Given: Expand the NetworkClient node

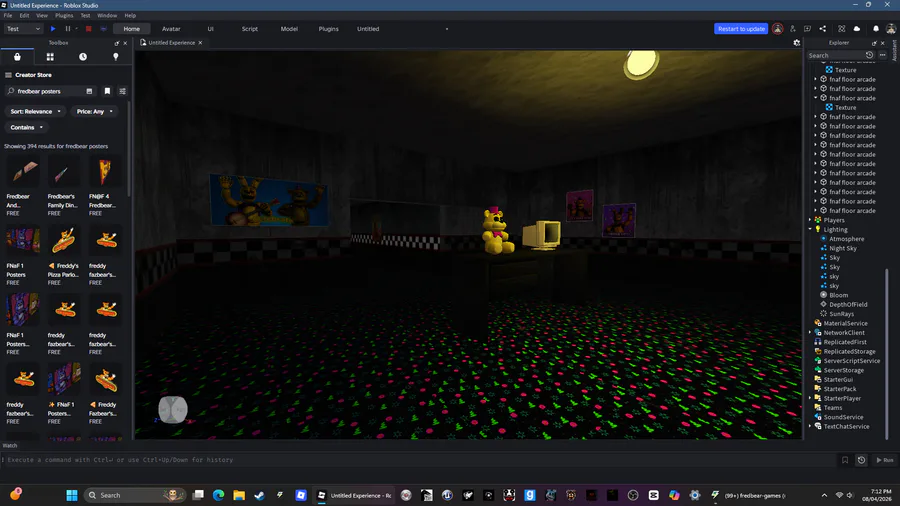Looking at the screenshot, I should (x=810, y=333).
